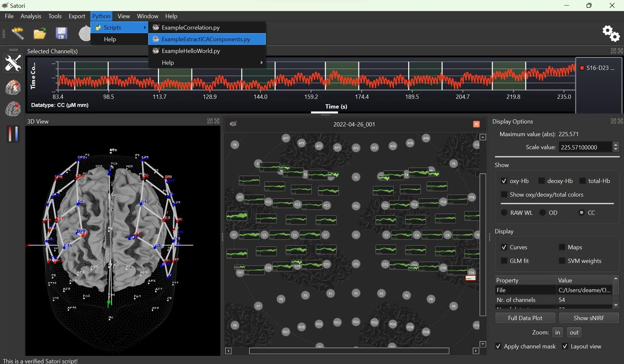The width and height of the screenshot is (624, 364).
Task: Open the gears settings icon
Action: pyautogui.click(x=611, y=33)
